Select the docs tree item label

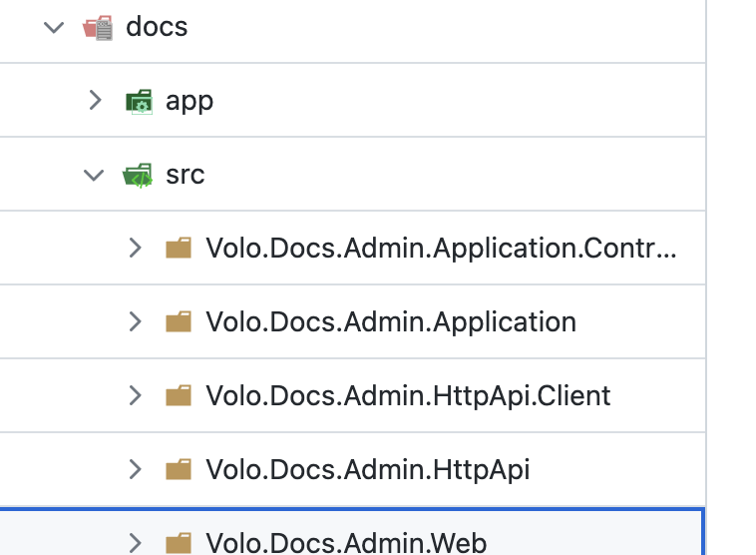pyautogui.click(x=157, y=27)
